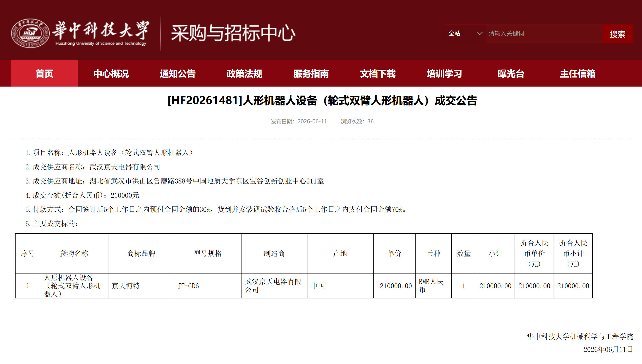Click the HUST university seal logo
The width and height of the screenshot is (642, 364).
tap(30, 33)
